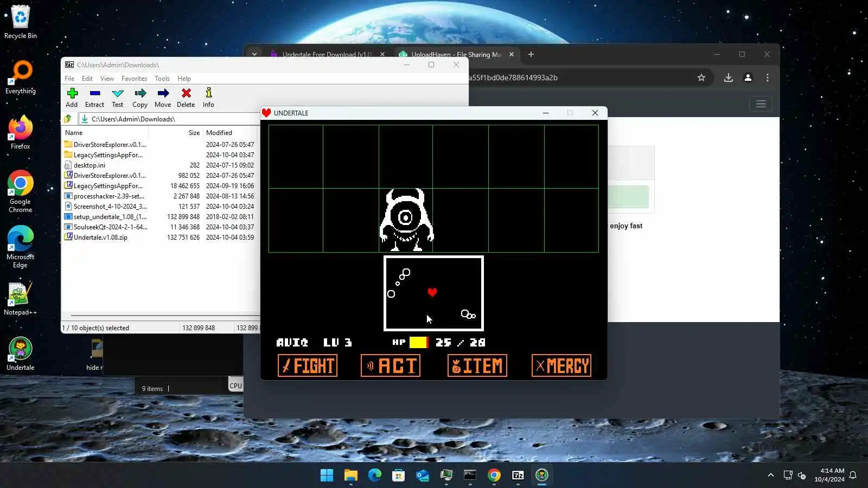
Task: Open Microsoft Store from the taskbar
Action: pyautogui.click(x=399, y=476)
